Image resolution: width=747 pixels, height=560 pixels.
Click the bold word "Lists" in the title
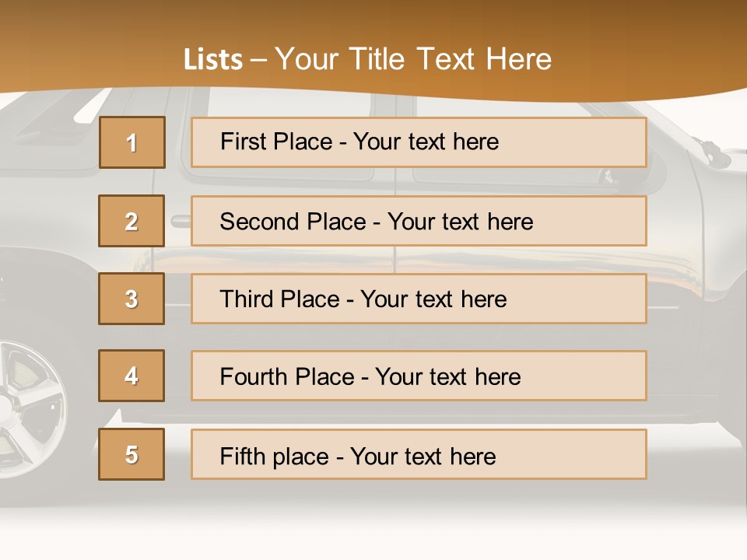click(212, 60)
